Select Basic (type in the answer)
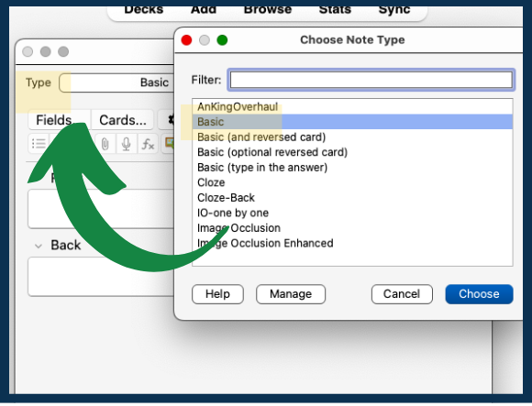 point(352,168)
